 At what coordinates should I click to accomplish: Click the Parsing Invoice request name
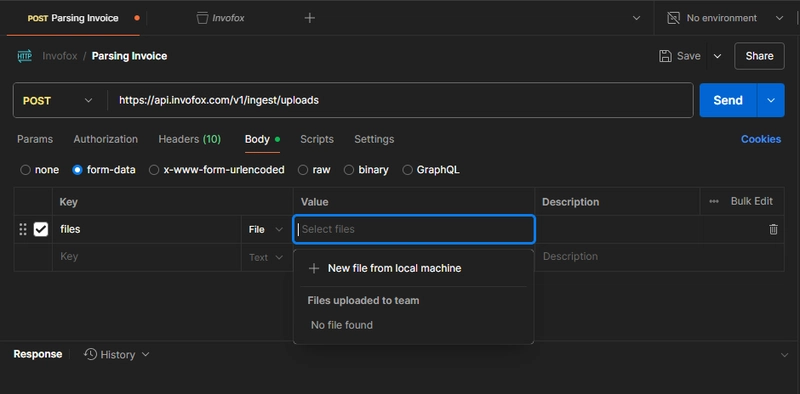[x=129, y=56]
